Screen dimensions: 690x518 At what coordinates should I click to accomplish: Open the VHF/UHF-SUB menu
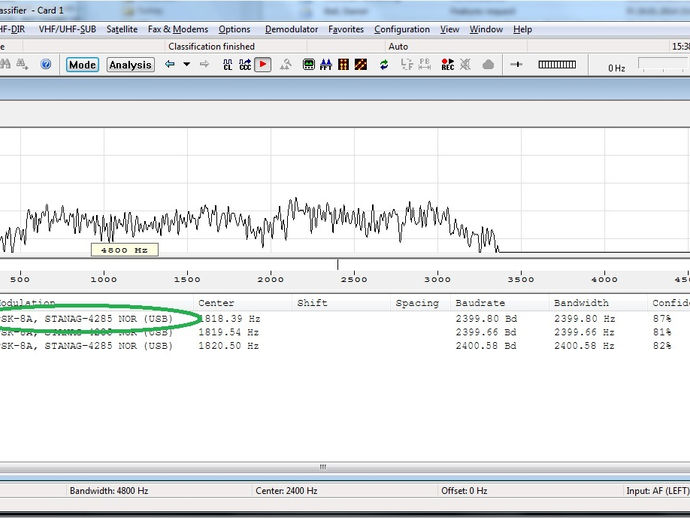[x=67, y=29]
